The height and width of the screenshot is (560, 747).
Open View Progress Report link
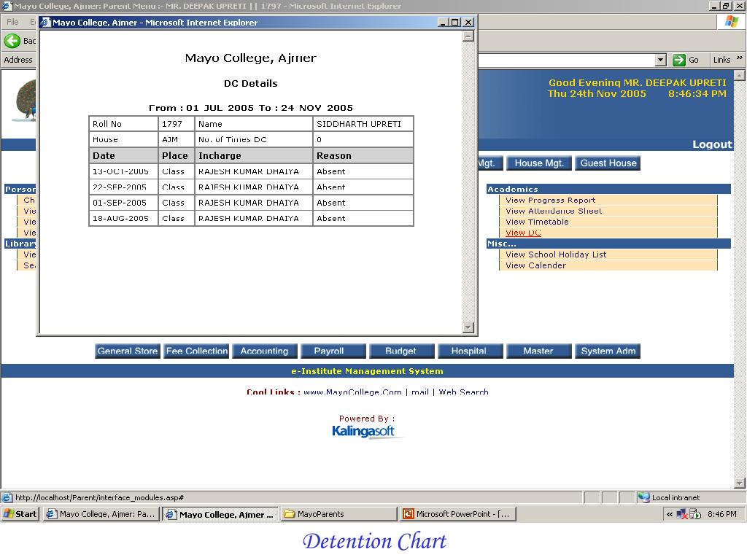550,200
